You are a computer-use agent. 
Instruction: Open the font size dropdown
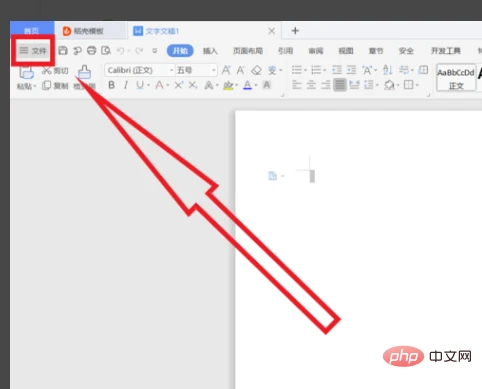(196, 70)
